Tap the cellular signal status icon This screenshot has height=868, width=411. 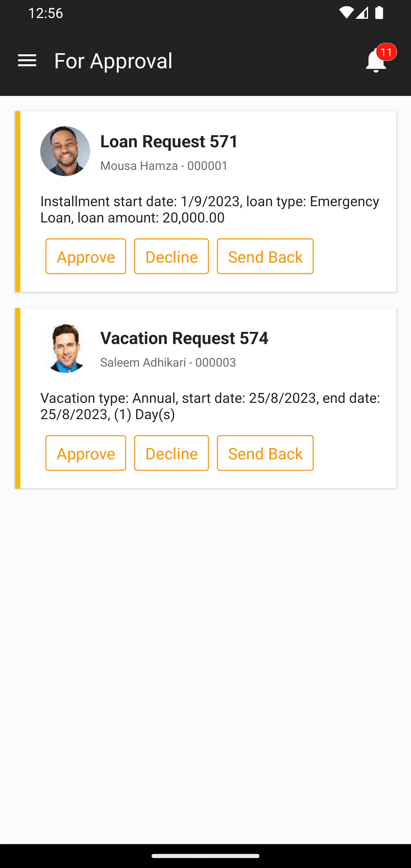pos(362,13)
